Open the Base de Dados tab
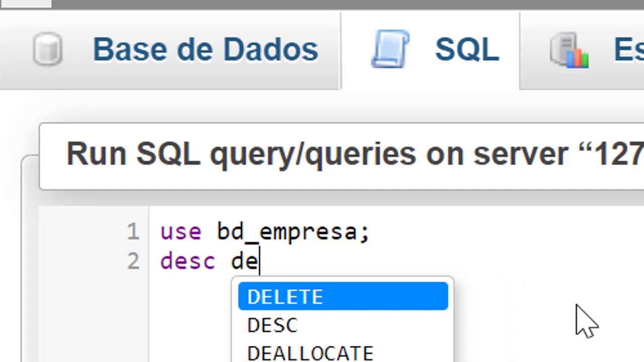This screenshot has height=362, width=644. tap(205, 50)
